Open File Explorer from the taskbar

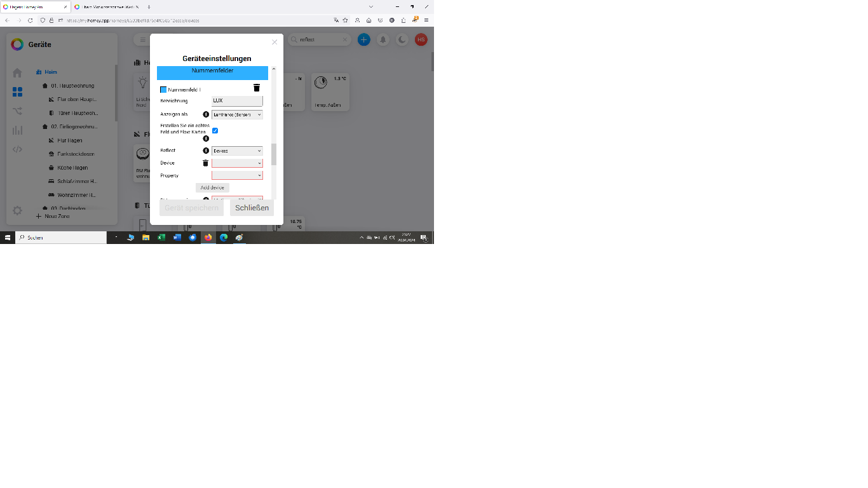click(x=146, y=237)
